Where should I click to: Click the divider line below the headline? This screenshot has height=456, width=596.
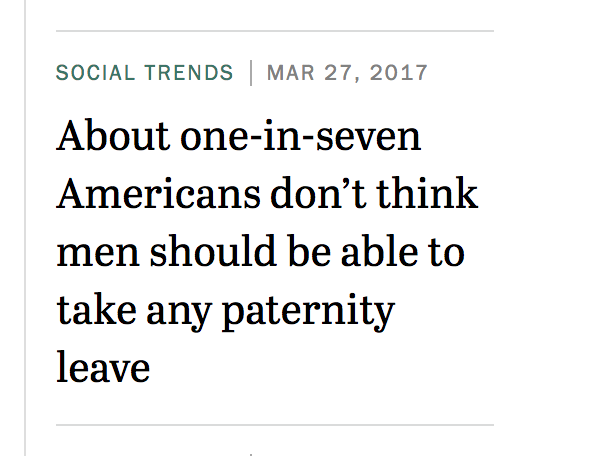[275, 425]
